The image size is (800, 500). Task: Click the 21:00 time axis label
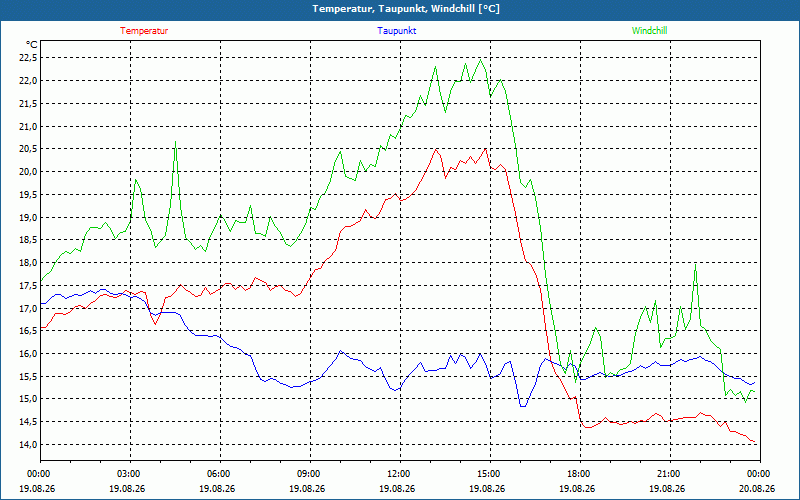[670, 474]
